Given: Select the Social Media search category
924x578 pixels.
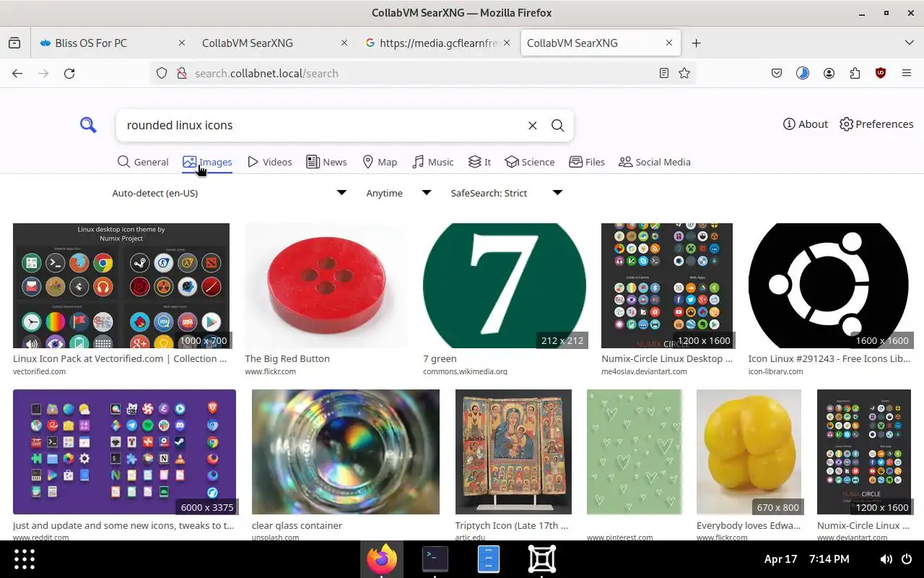Looking at the screenshot, I should [x=655, y=162].
